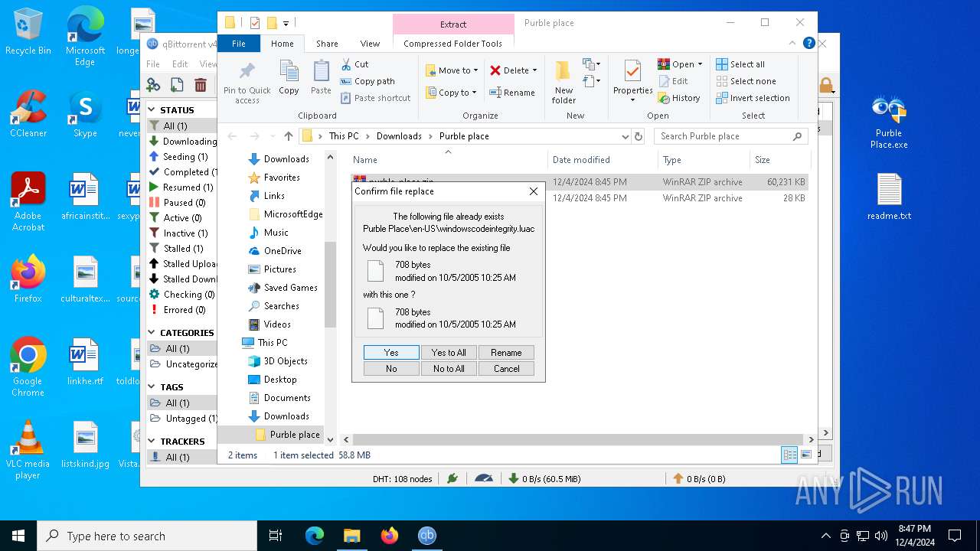
Task: Click Downloads in the address breadcrumb
Action: [x=399, y=136]
